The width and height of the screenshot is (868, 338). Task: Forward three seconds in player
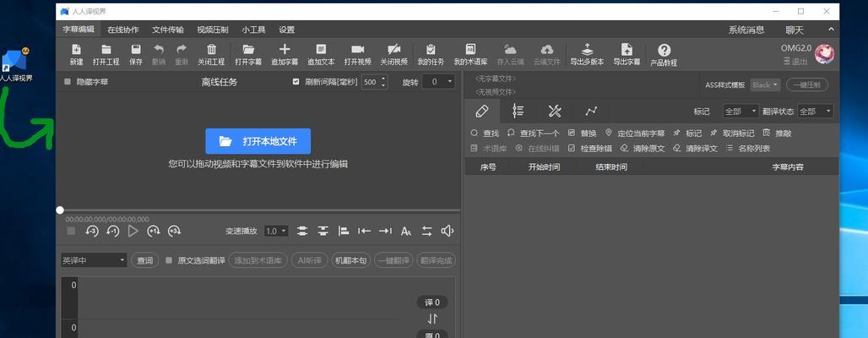point(175,231)
